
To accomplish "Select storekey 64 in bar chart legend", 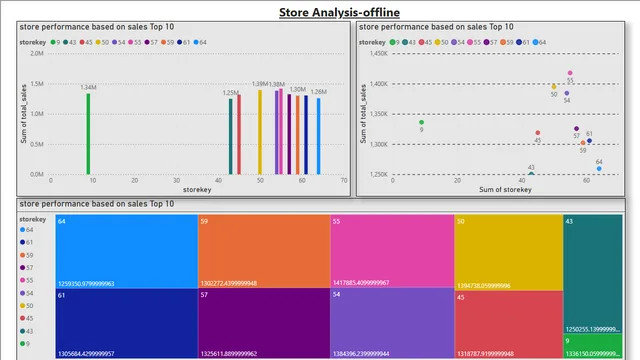I will pos(200,42).
